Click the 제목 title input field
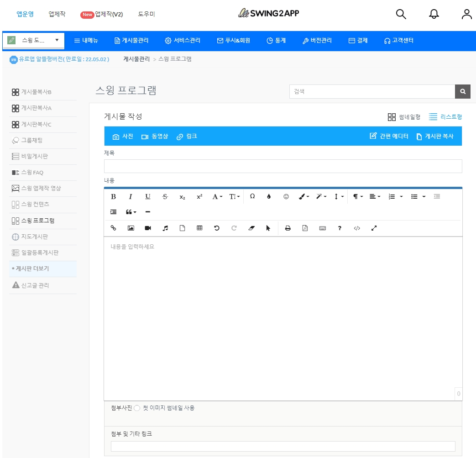 [282, 166]
